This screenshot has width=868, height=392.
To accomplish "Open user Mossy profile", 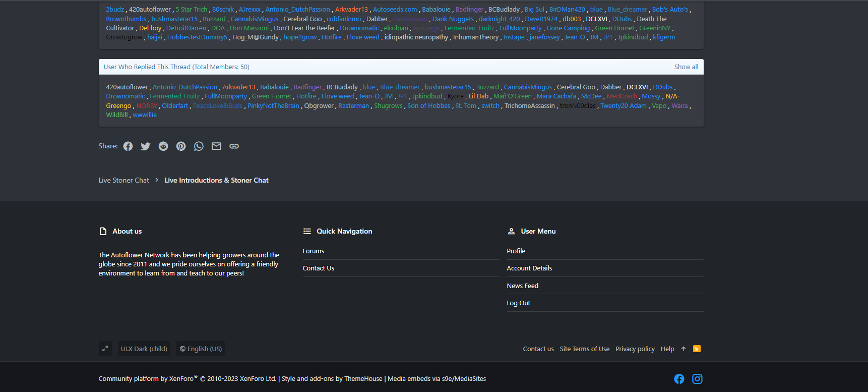I will click(651, 96).
